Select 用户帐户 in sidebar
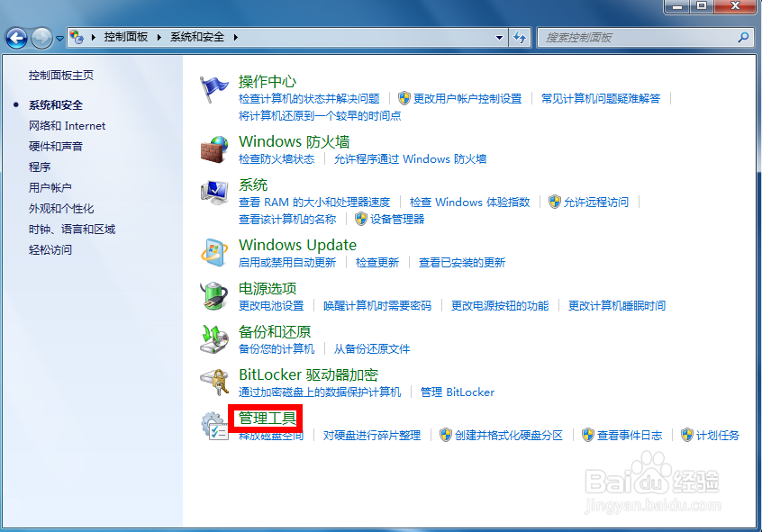 50,187
